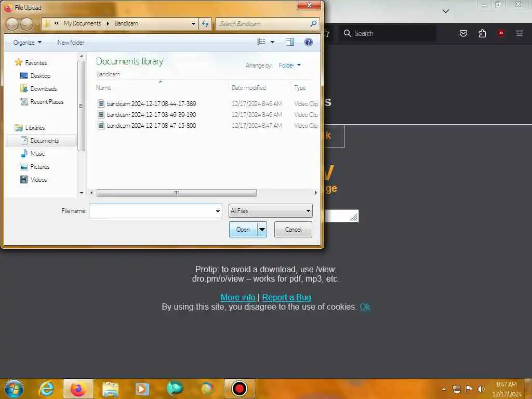This screenshot has height=399, width=532.
Task: Click Bandicam in the breadcrumb path
Action: [x=126, y=23]
